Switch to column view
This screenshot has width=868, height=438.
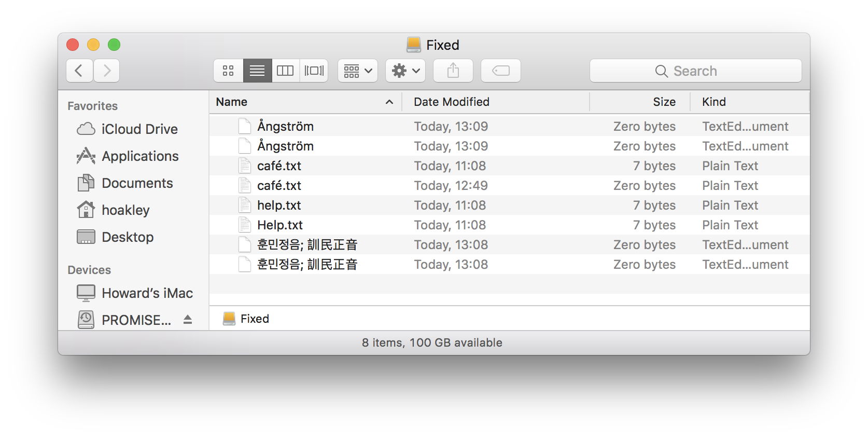pos(285,71)
